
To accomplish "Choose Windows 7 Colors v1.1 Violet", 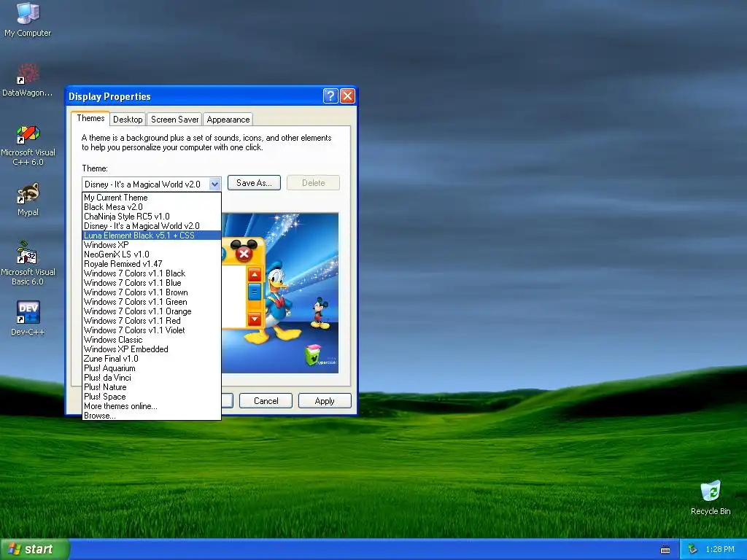I will click(152, 330).
